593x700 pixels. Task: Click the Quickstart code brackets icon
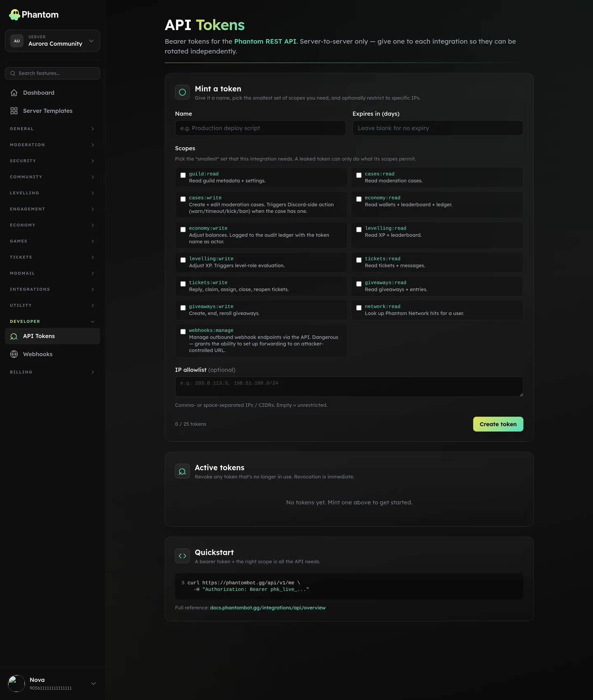(x=182, y=556)
